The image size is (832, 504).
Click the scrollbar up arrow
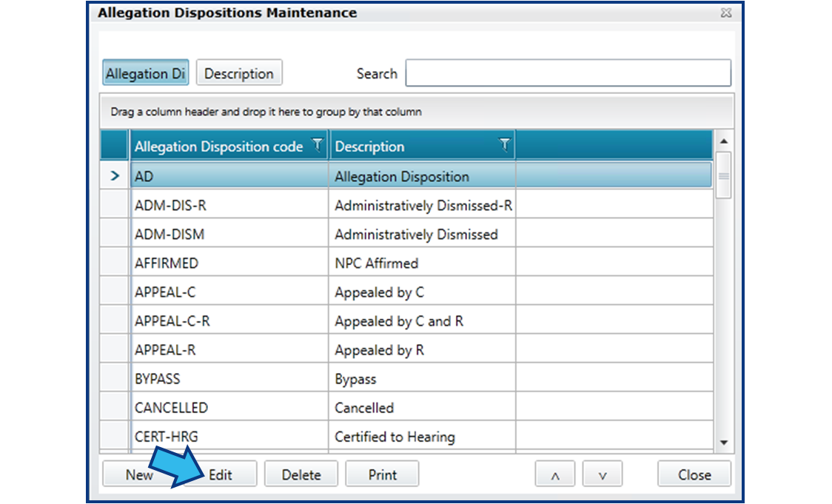[x=724, y=141]
